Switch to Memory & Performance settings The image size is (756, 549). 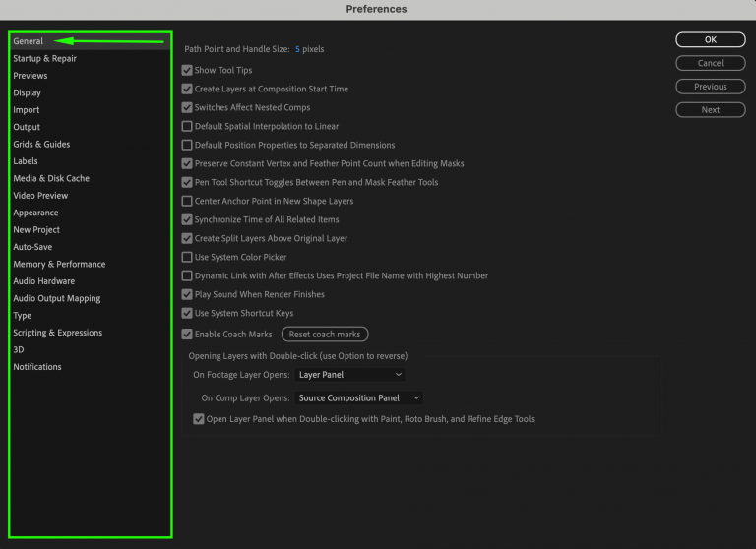coord(59,265)
